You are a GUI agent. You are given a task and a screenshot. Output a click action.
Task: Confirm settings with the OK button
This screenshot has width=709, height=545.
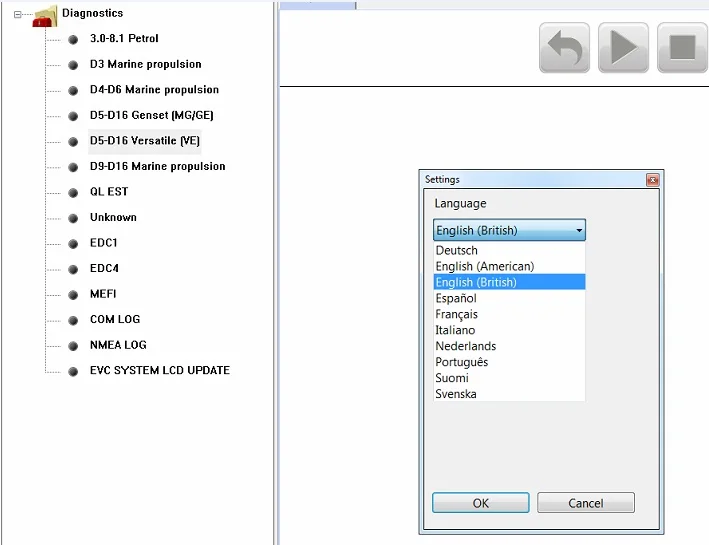coord(481,503)
